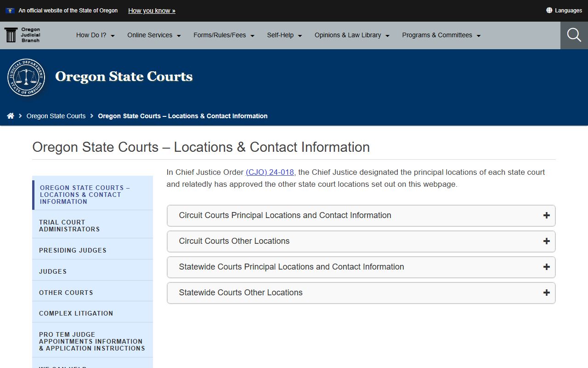Click the current page breadcrumb Locations & Contact Information
The image size is (588, 368).
pyautogui.click(x=183, y=116)
